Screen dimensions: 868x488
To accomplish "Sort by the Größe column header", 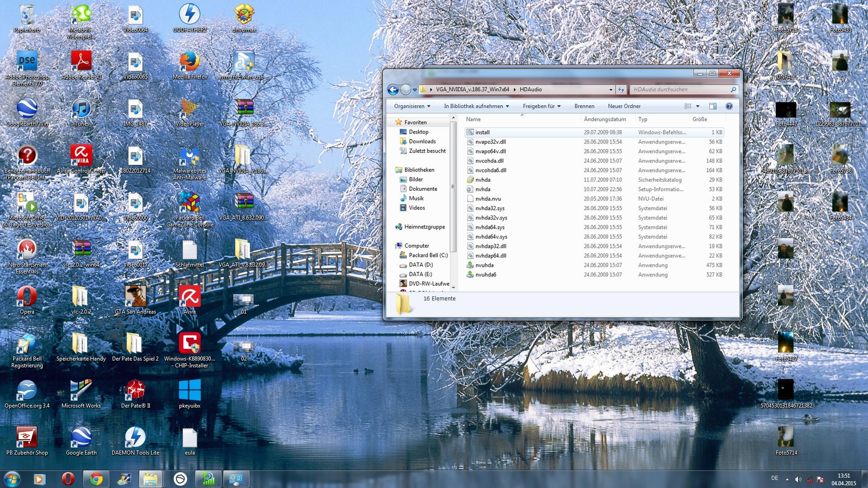I will click(x=707, y=119).
